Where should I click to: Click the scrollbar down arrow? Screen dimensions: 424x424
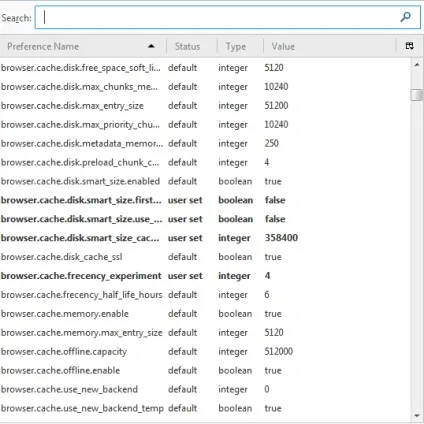pyautogui.click(x=417, y=416)
